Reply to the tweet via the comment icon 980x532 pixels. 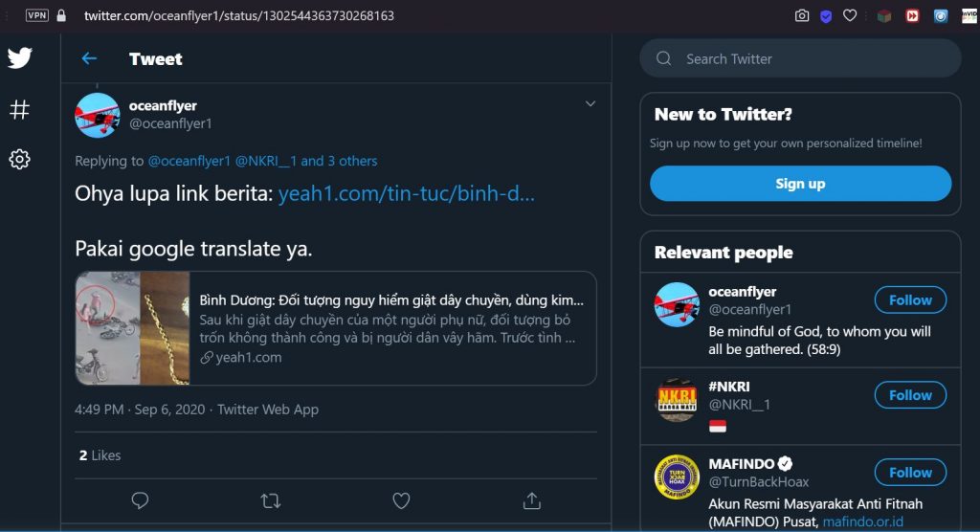[140, 500]
